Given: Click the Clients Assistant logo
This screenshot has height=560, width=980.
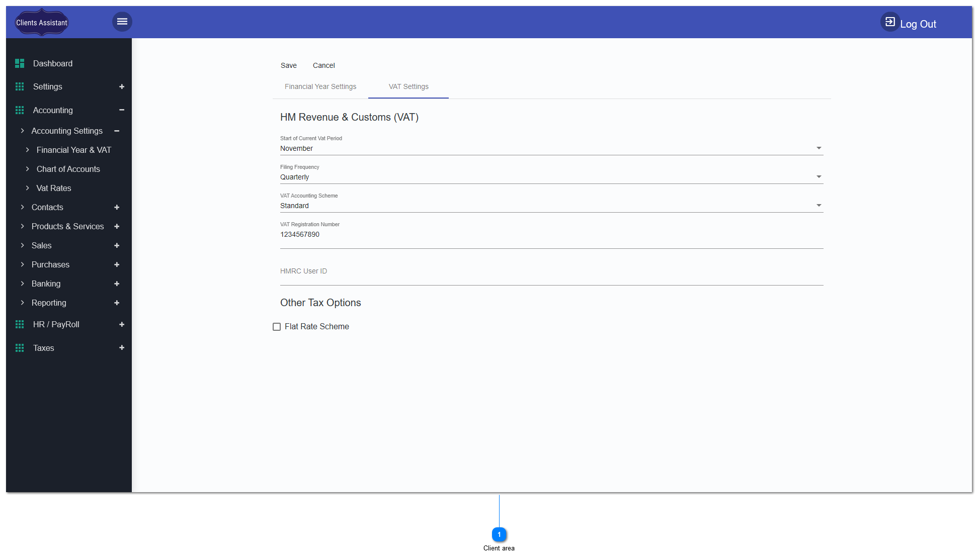Looking at the screenshot, I should 41,22.
